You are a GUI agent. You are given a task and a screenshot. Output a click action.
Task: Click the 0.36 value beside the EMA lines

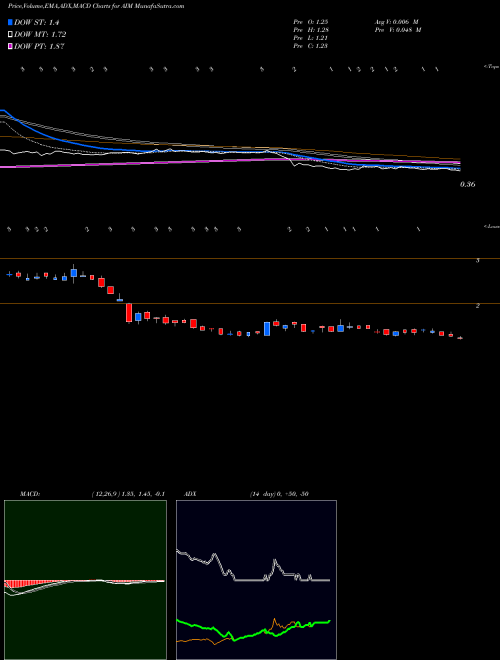[x=467, y=184]
